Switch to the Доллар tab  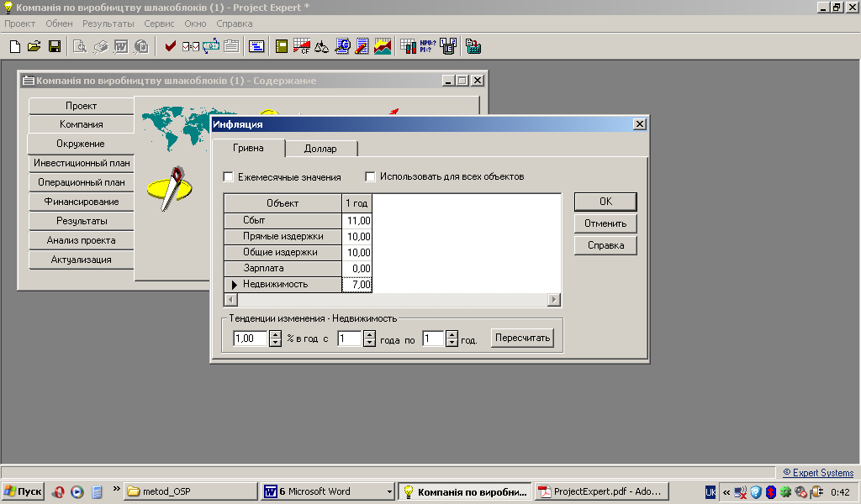coord(320,149)
